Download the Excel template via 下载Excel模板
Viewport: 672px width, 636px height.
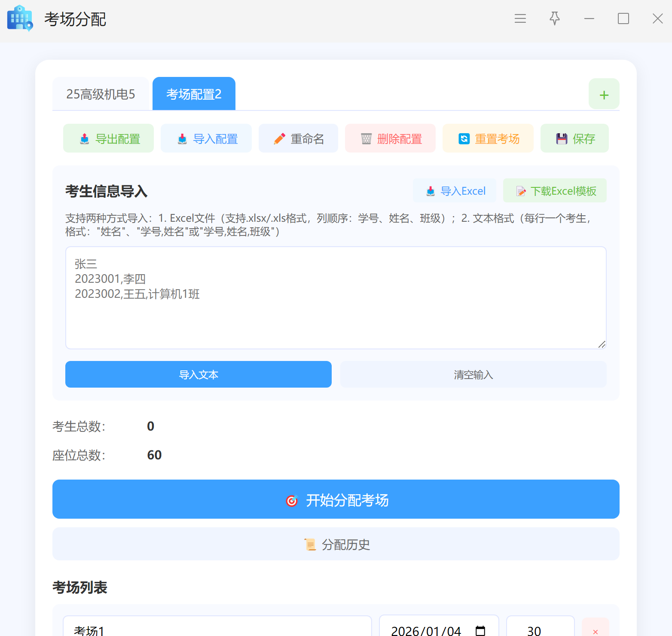555,191
